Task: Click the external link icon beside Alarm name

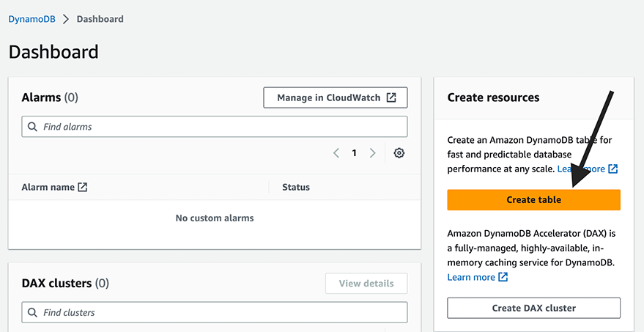Action: coord(83,188)
